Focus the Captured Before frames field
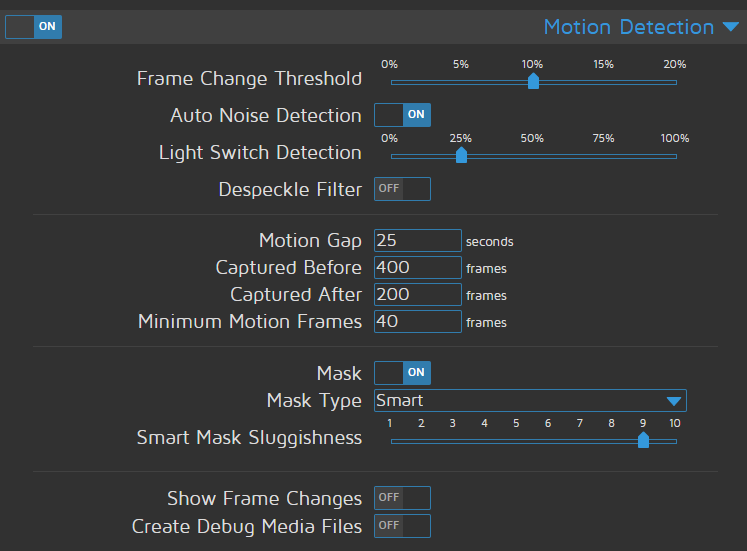 point(417,268)
